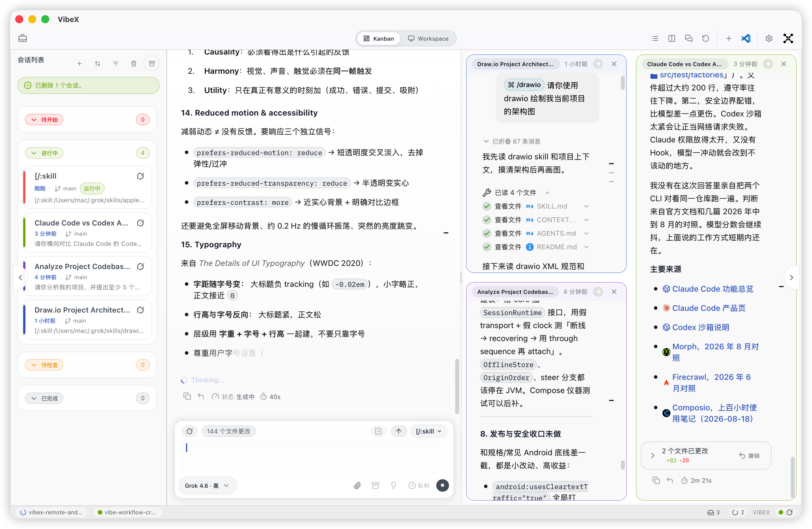Send message with up arrow icon
812x529 pixels.
[x=398, y=431]
